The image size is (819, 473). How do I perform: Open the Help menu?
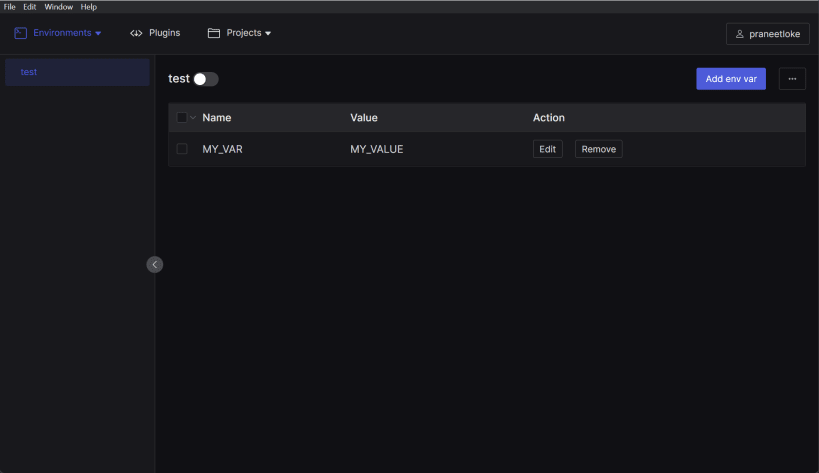click(x=88, y=7)
